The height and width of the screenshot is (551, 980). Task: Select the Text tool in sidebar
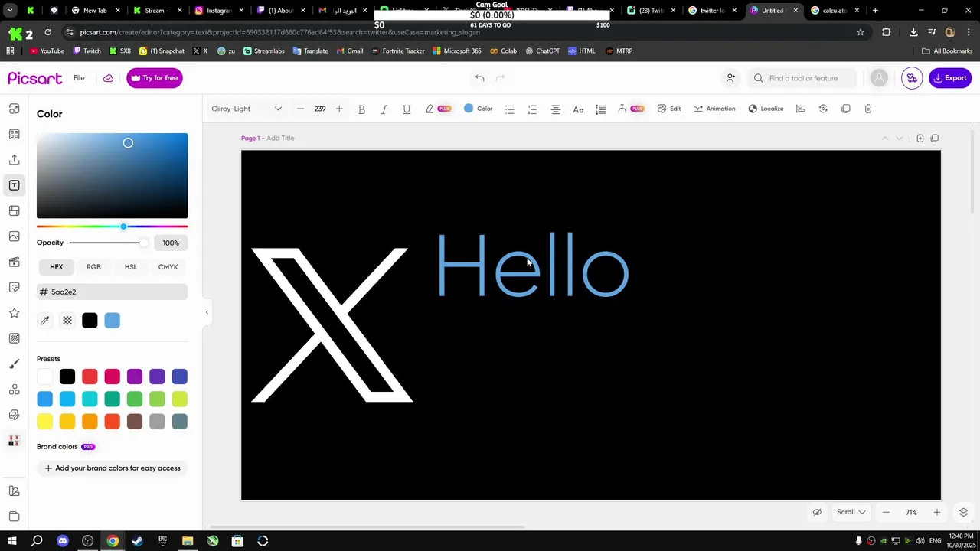pyautogui.click(x=14, y=185)
